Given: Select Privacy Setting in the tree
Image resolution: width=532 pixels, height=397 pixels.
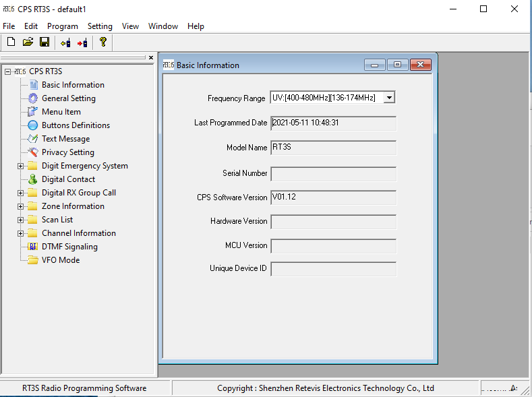Looking at the screenshot, I should coord(68,152).
